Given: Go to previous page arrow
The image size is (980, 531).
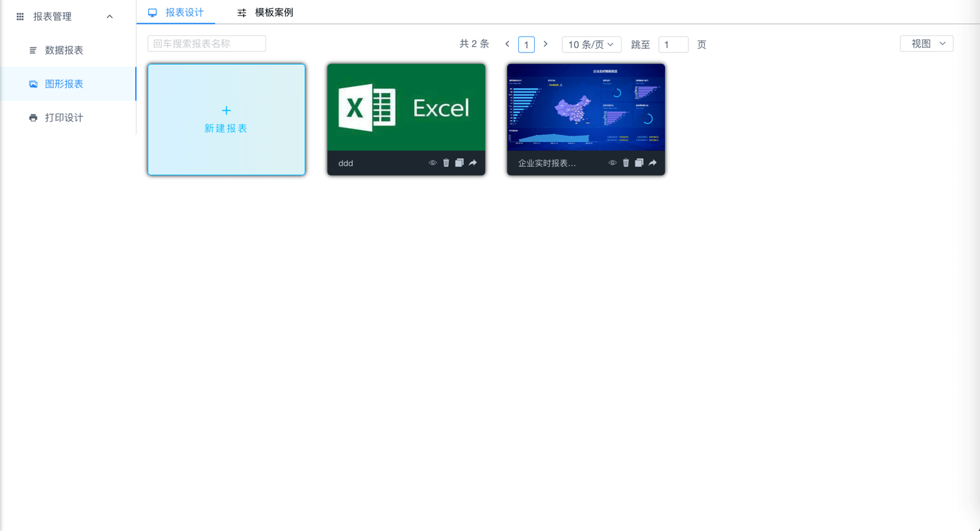Looking at the screenshot, I should [x=507, y=44].
